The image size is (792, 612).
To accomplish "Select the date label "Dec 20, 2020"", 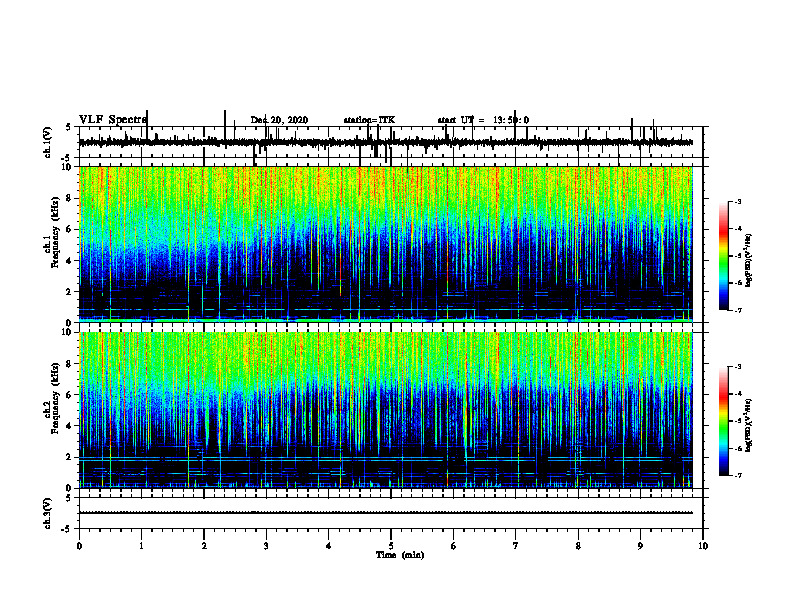I will coord(279,120).
